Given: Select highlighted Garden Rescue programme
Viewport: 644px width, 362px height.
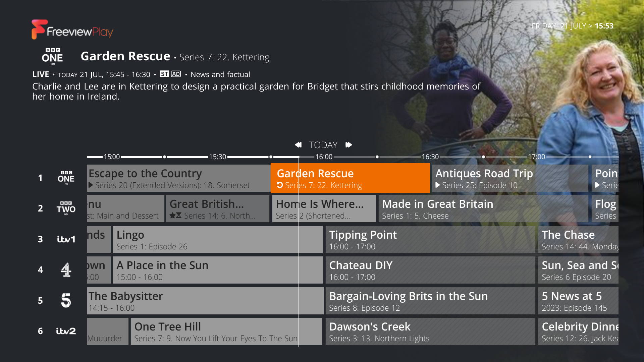Looking at the screenshot, I should click(x=350, y=178).
